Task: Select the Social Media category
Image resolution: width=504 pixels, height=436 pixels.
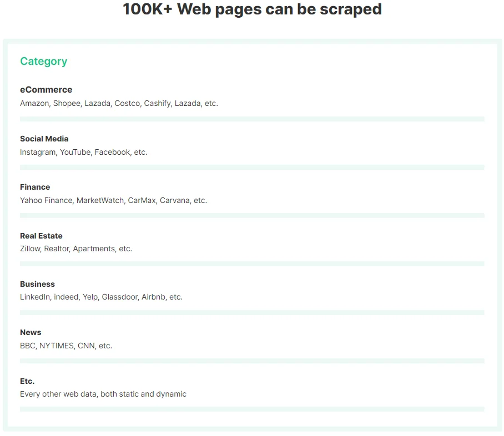Action: 44,139
